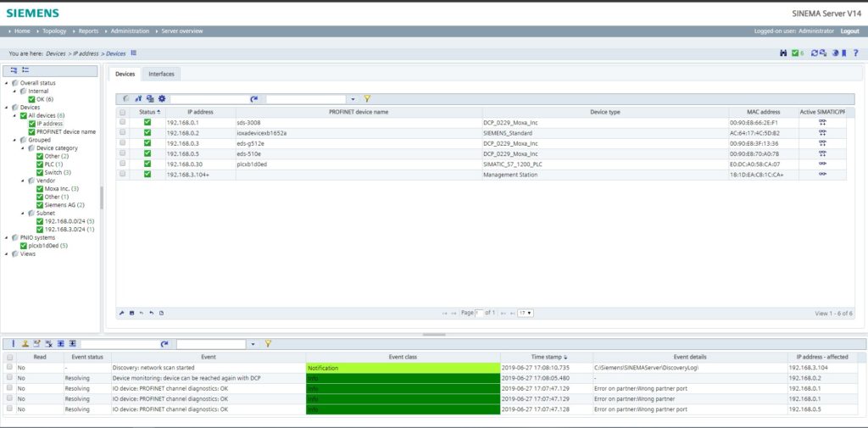Click the green Notification event class cell
This screenshot has width=868, height=428.
click(402, 368)
